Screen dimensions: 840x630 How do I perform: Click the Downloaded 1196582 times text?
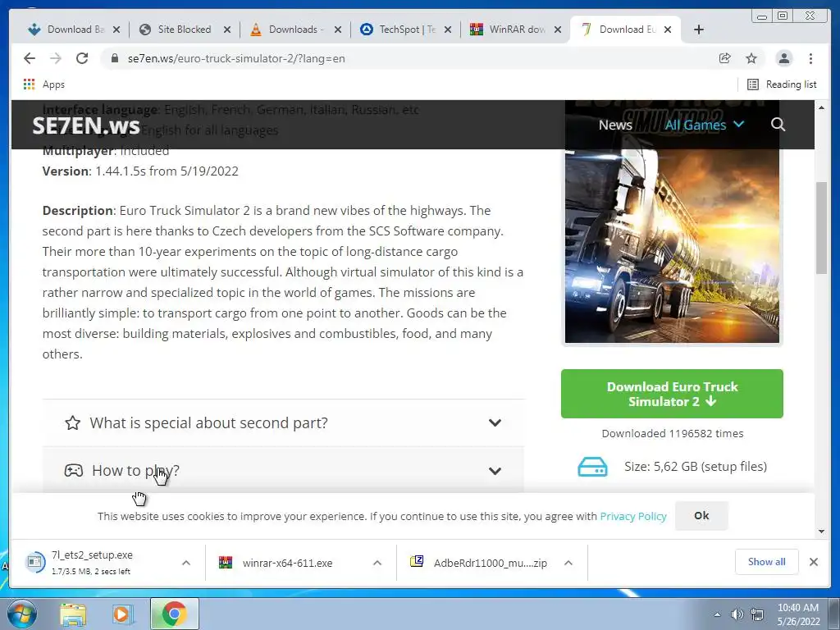click(673, 433)
